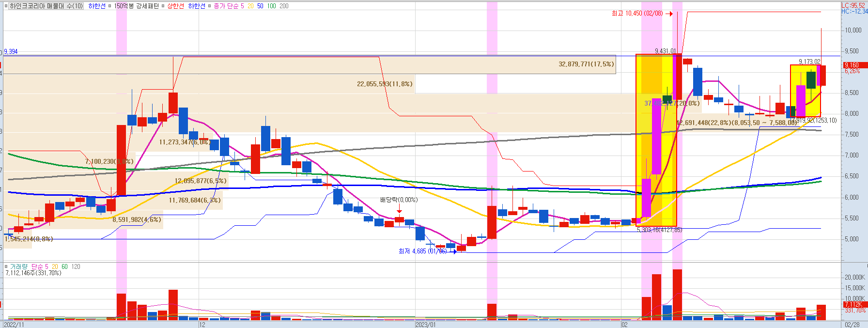
Task: Click the 하한선 label right of red 상한선
Action: click(197, 6)
